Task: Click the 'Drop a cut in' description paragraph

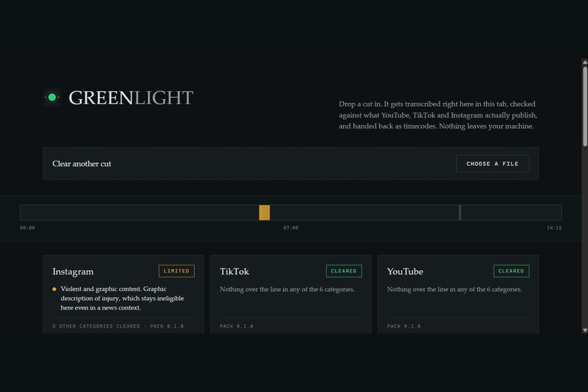Action: pyautogui.click(x=438, y=115)
